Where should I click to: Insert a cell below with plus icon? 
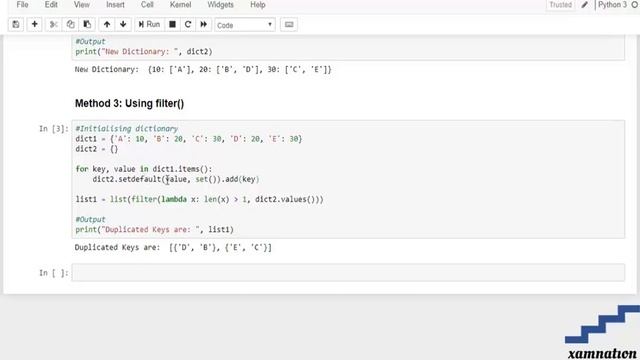coord(35,24)
